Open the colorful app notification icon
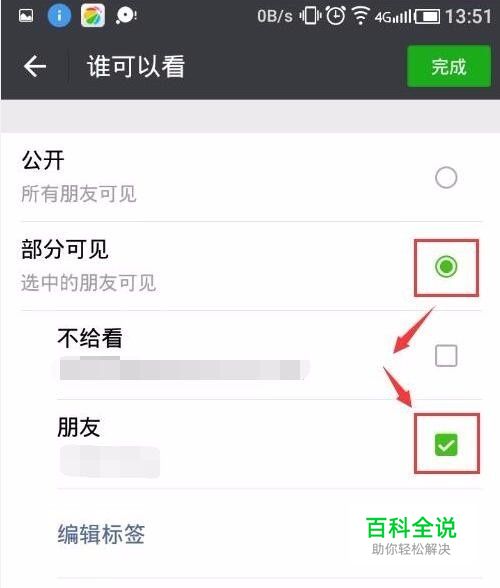Image resolution: width=500 pixels, height=588 pixels. tap(93, 16)
